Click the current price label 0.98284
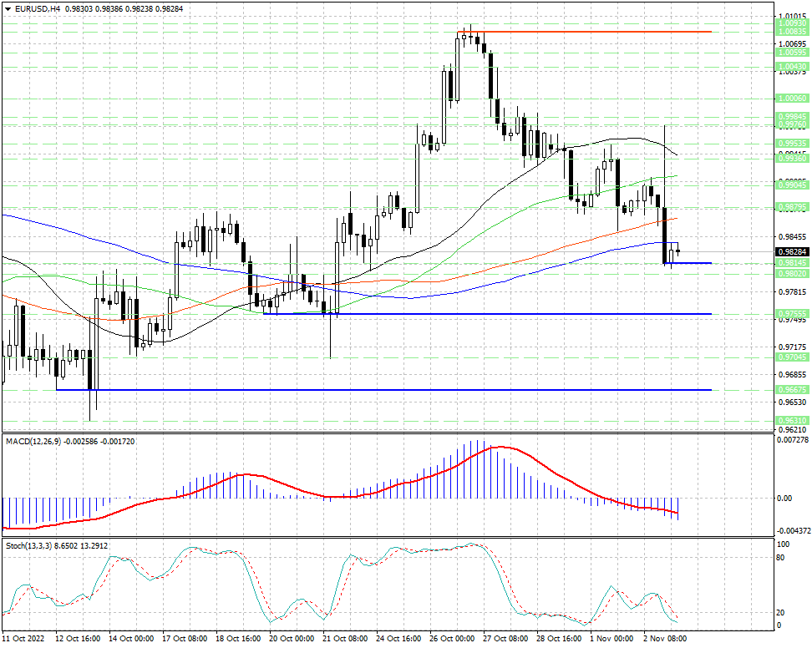812x648 pixels. pyautogui.click(x=792, y=252)
